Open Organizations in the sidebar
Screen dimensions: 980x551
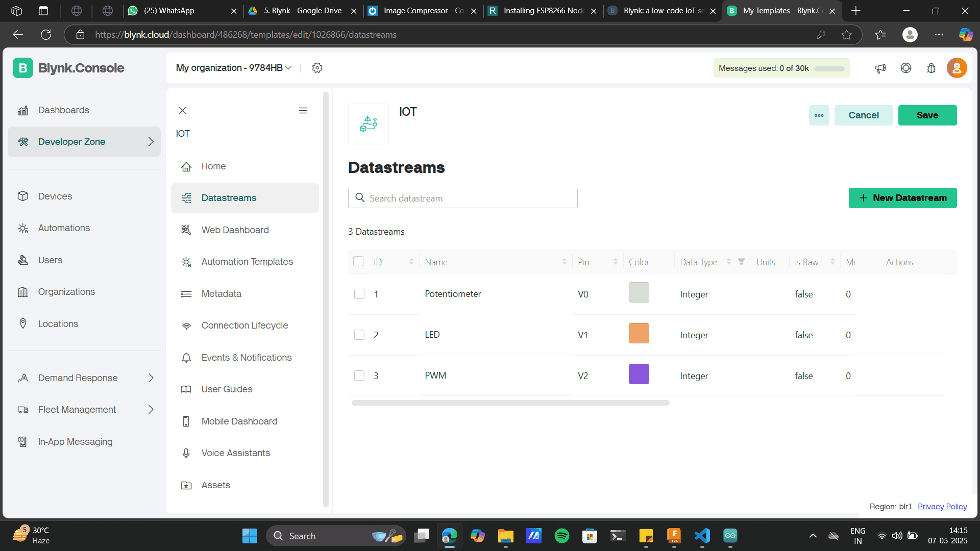pyautogui.click(x=84, y=292)
